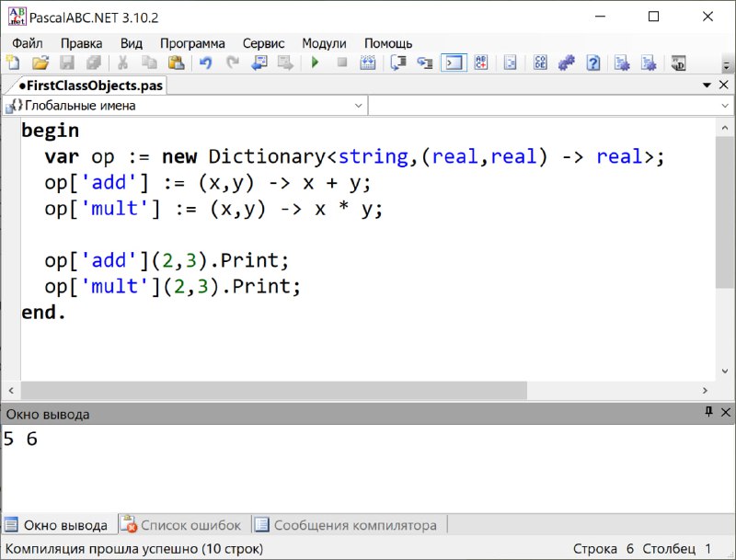Switch to the Сообщения компилятора tab

coord(347,525)
